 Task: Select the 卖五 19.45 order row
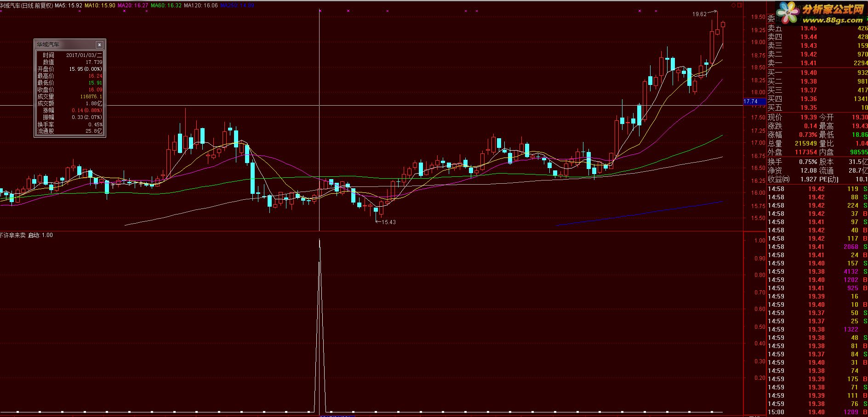817,28
